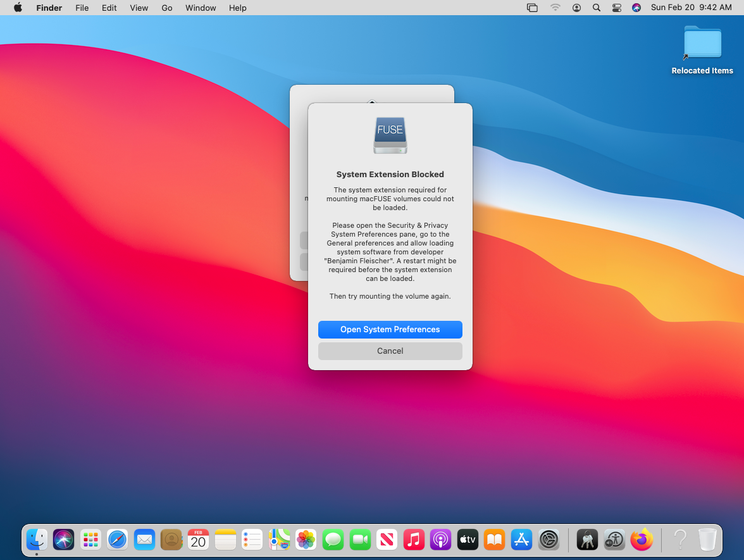Open the Trash in the Dock
The height and width of the screenshot is (560, 744).
pyautogui.click(x=707, y=540)
